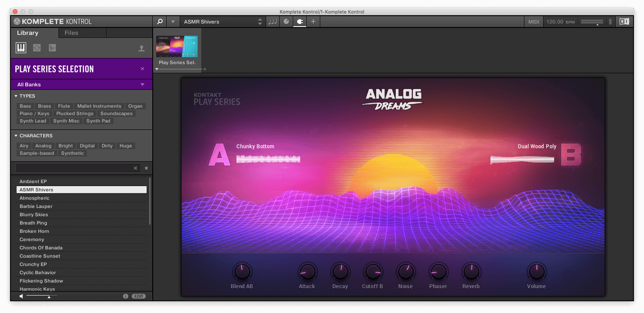Select the One-shots waveform icon

52,48
